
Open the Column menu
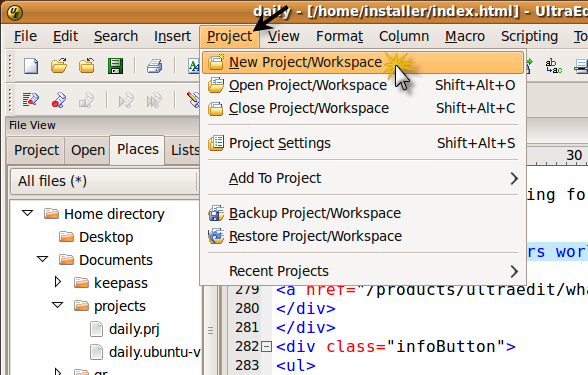[404, 36]
